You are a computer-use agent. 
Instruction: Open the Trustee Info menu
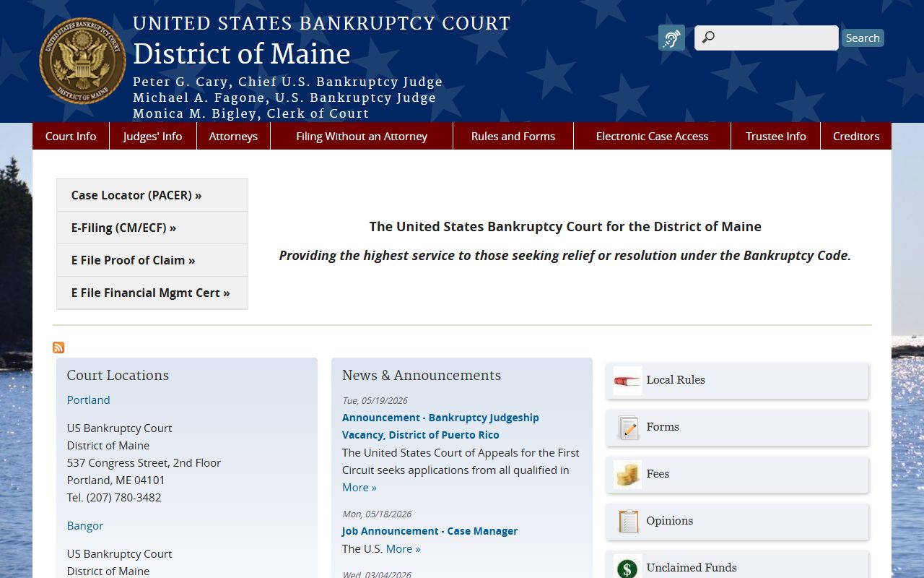point(776,136)
